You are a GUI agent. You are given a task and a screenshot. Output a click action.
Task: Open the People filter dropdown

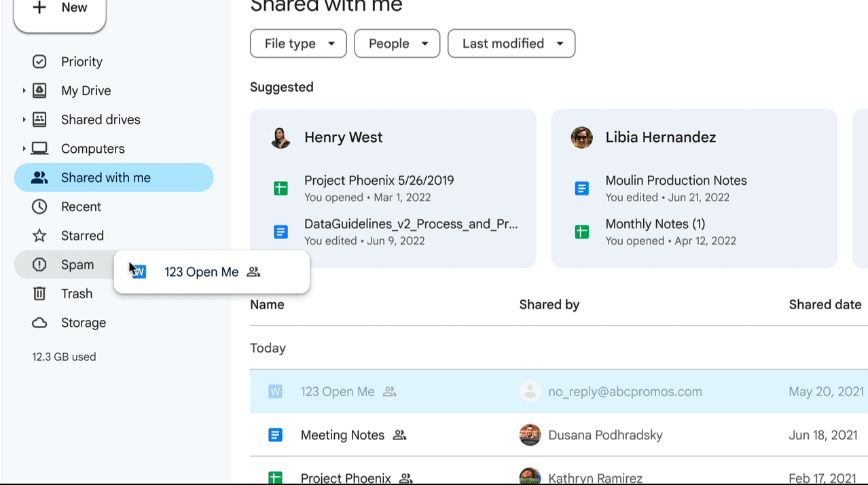[x=397, y=43]
